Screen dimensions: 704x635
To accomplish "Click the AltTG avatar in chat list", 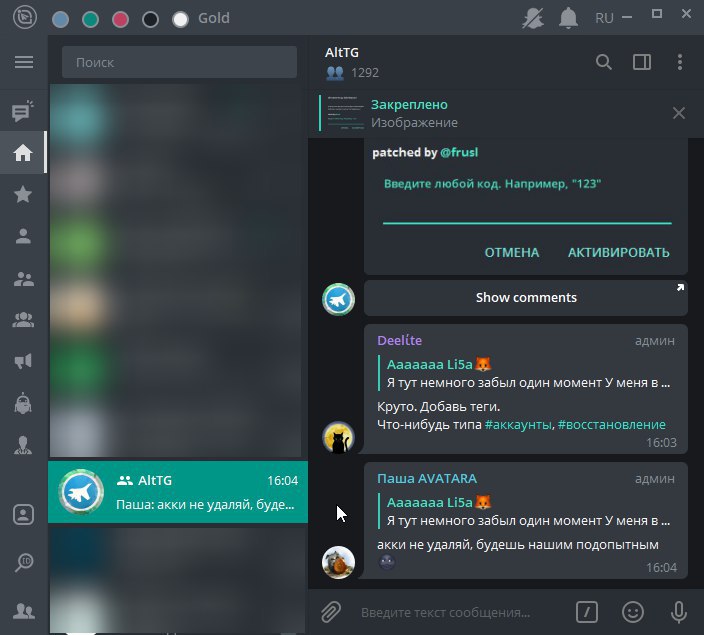I will click(81, 492).
